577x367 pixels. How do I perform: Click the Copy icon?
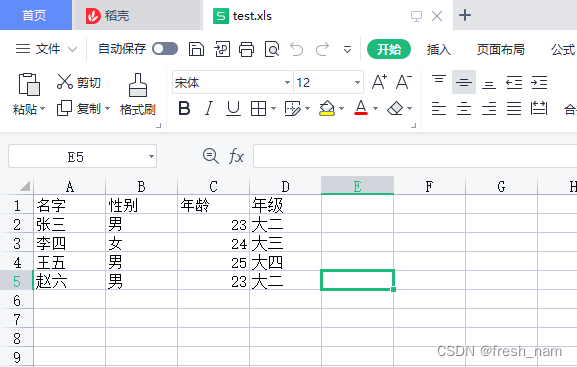click(64, 108)
